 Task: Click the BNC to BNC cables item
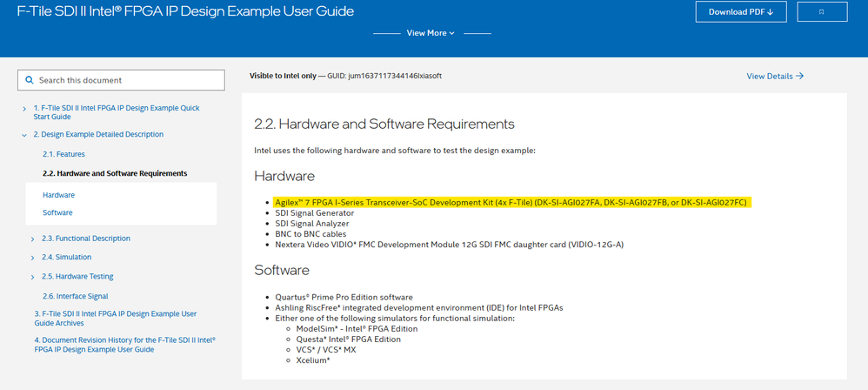click(310, 234)
